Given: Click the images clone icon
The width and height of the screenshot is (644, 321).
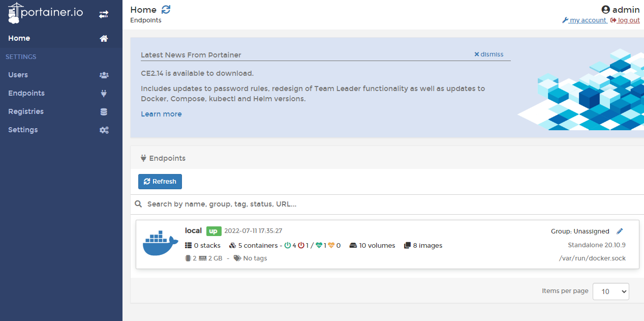Looking at the screenshot, I should 407,245.
